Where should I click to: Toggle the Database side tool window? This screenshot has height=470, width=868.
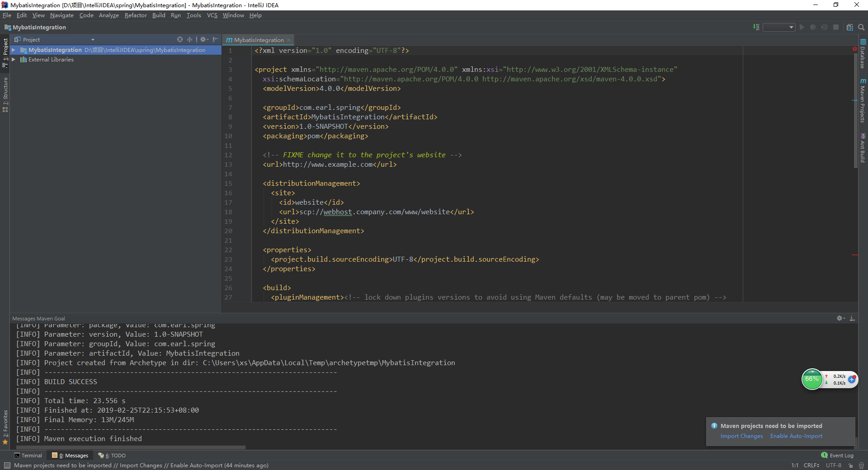tap(863, 54)
